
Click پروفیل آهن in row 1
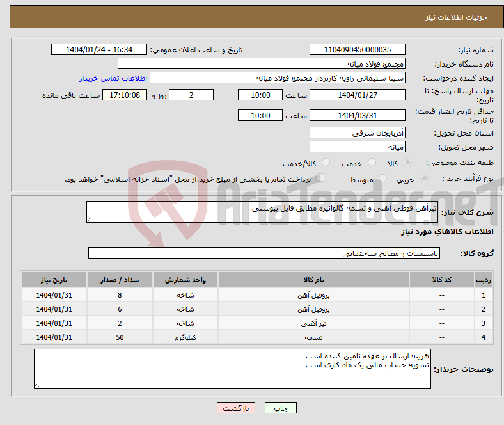pos(313,295)
